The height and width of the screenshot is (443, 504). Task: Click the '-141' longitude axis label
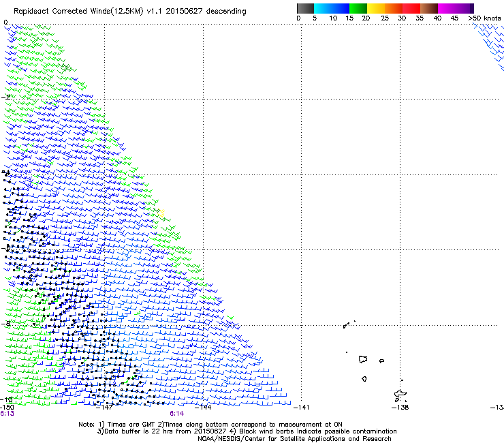point(302,408)
